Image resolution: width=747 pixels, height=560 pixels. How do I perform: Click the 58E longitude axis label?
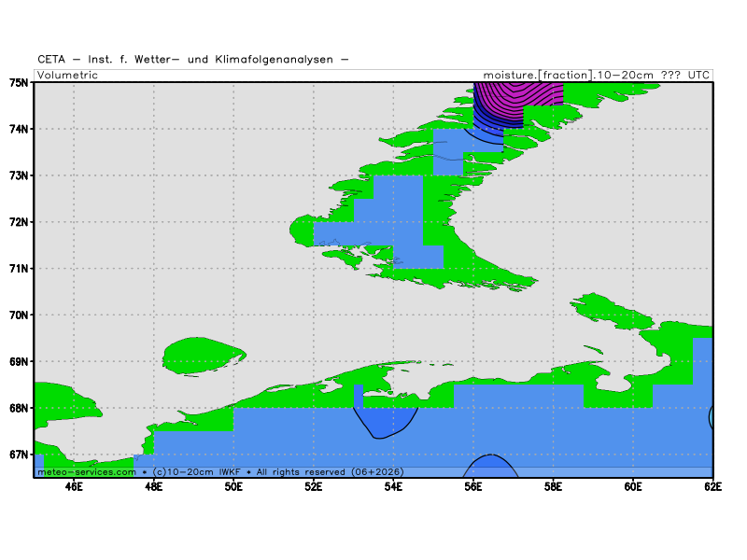(553, 486)
